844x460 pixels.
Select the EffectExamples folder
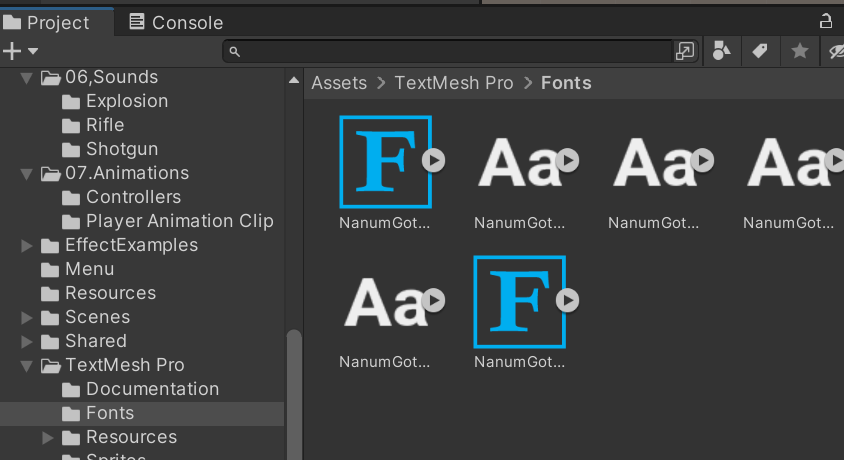(x=119, y=245)
